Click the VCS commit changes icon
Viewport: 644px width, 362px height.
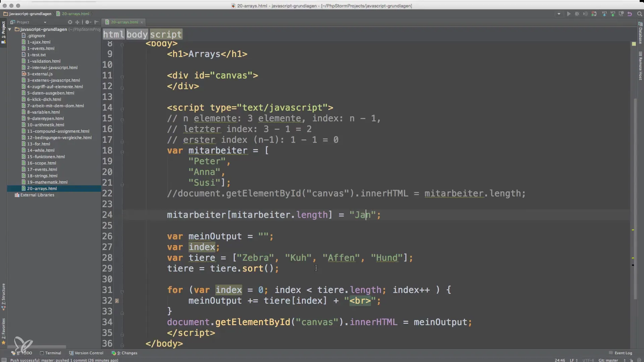click(613, 14)
